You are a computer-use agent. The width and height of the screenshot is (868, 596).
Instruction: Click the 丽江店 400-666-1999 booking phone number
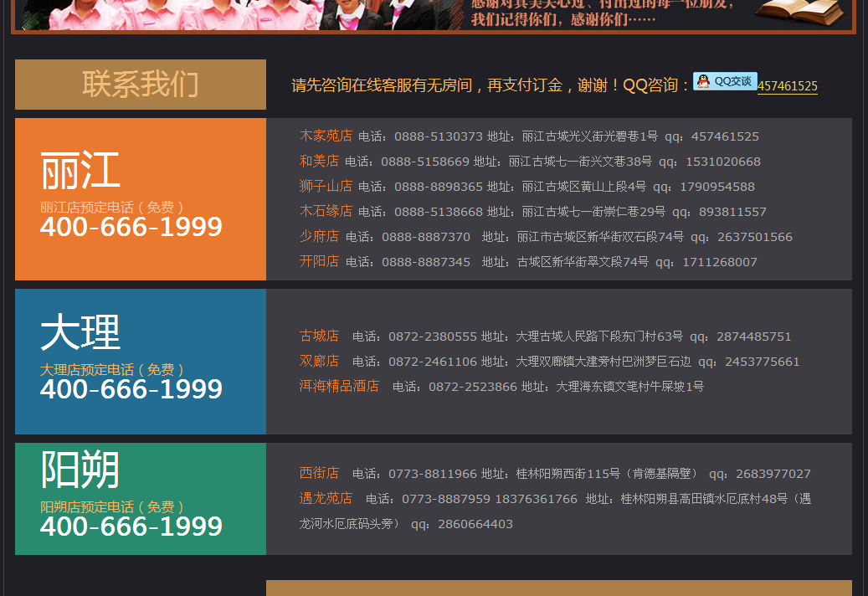131,227
